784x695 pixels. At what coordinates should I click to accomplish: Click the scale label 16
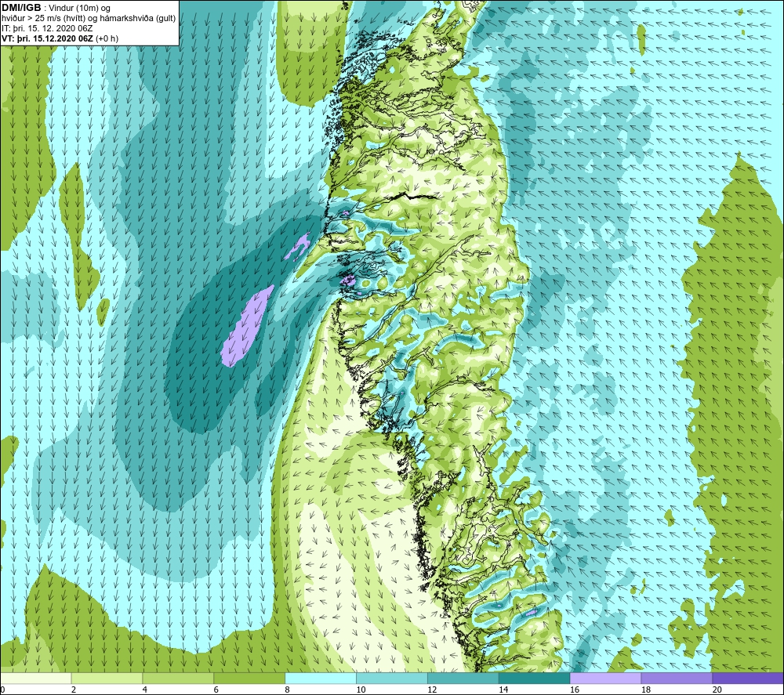(575, 690)
